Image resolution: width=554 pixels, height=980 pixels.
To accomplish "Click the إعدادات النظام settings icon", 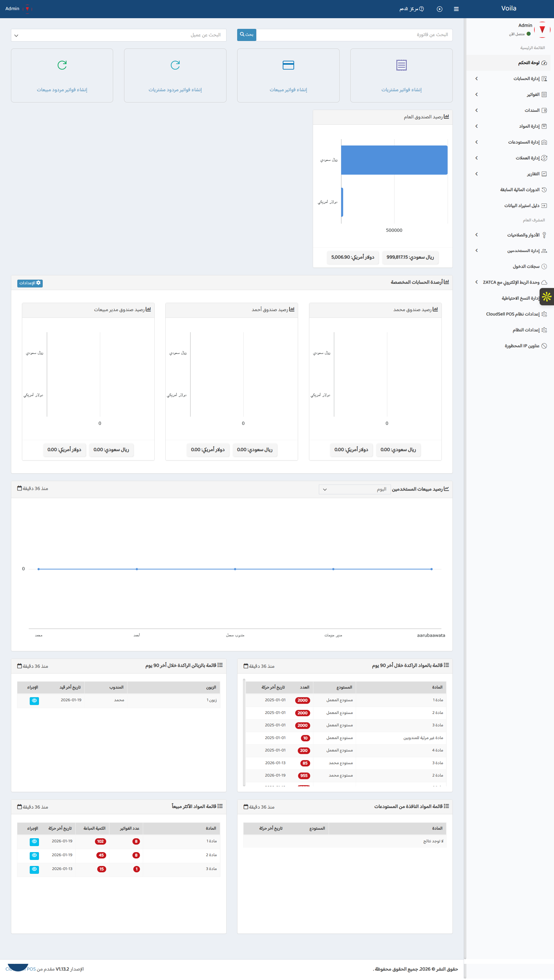I will point(544,330).
